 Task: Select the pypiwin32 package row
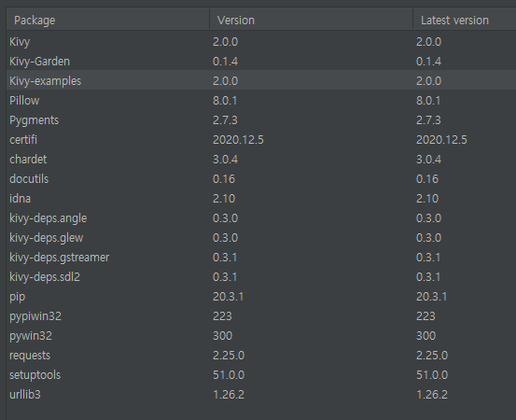(x=261, y=316)
